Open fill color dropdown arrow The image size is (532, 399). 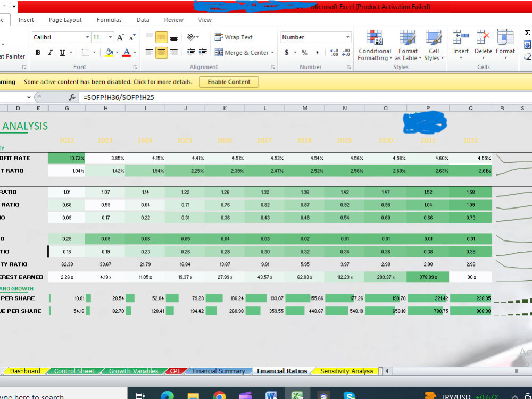click(117, 53)
